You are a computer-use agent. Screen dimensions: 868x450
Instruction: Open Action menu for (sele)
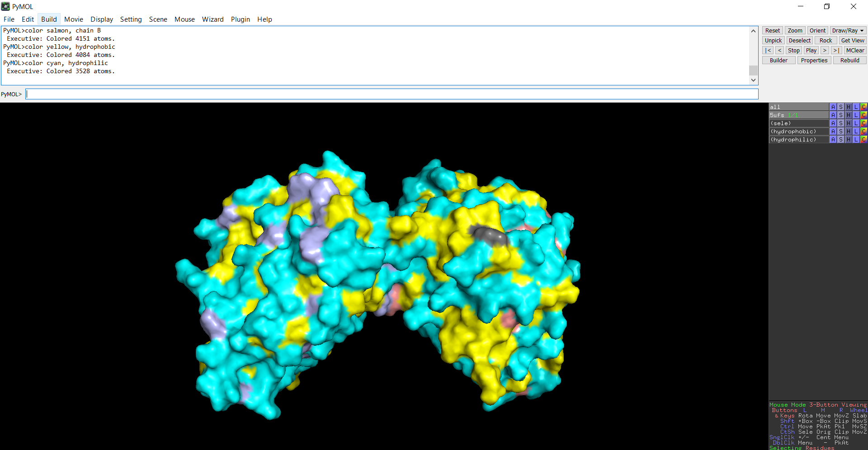833,123
